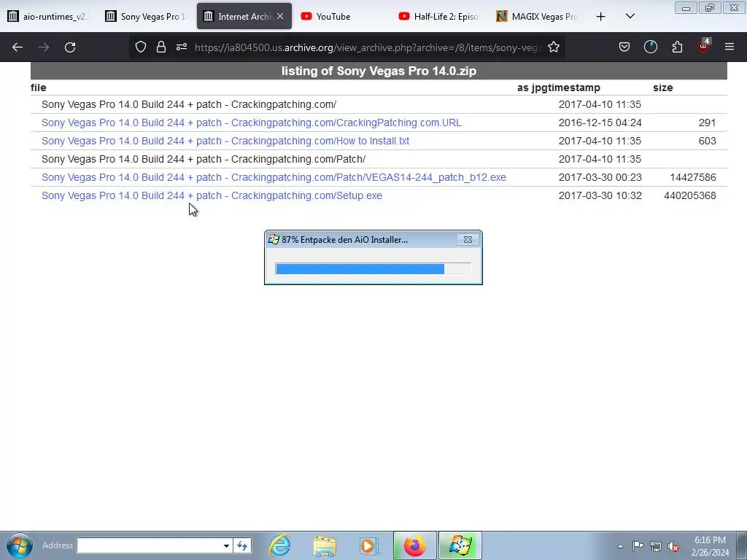
Task: Switch to MAGIX Vegas Pro tab
Action: click(536, 16)
